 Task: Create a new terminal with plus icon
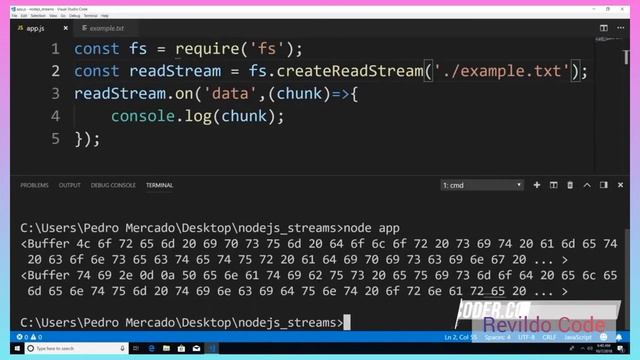click(x=537, y=185)
